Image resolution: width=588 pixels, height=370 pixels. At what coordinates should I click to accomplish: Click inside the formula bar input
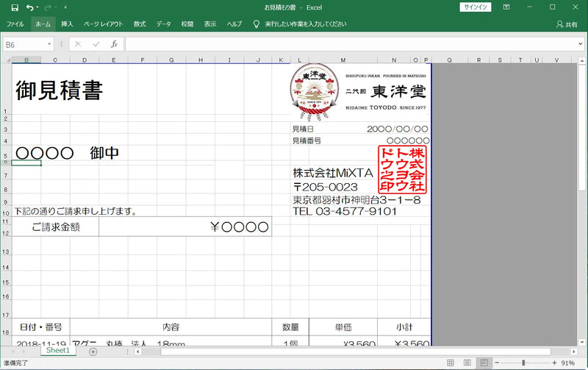351,44
